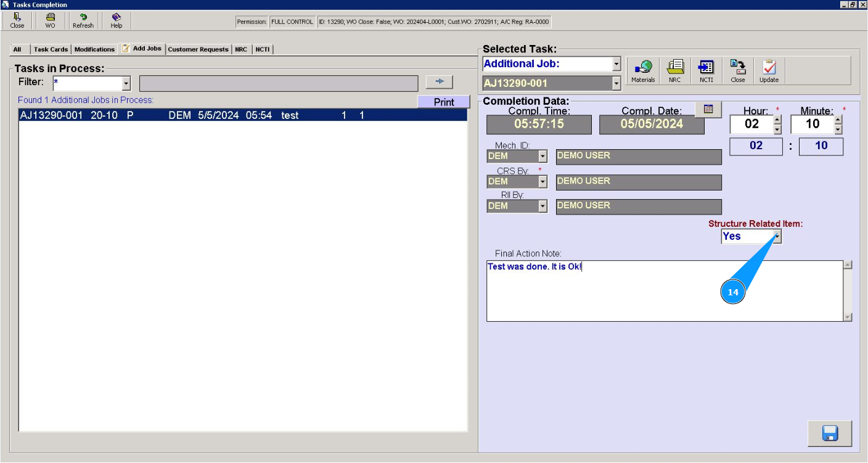The width and height of the screenshot is (868, 463).
Task: Click the NRC icon in Selected Task
Action: coord(675,71)
